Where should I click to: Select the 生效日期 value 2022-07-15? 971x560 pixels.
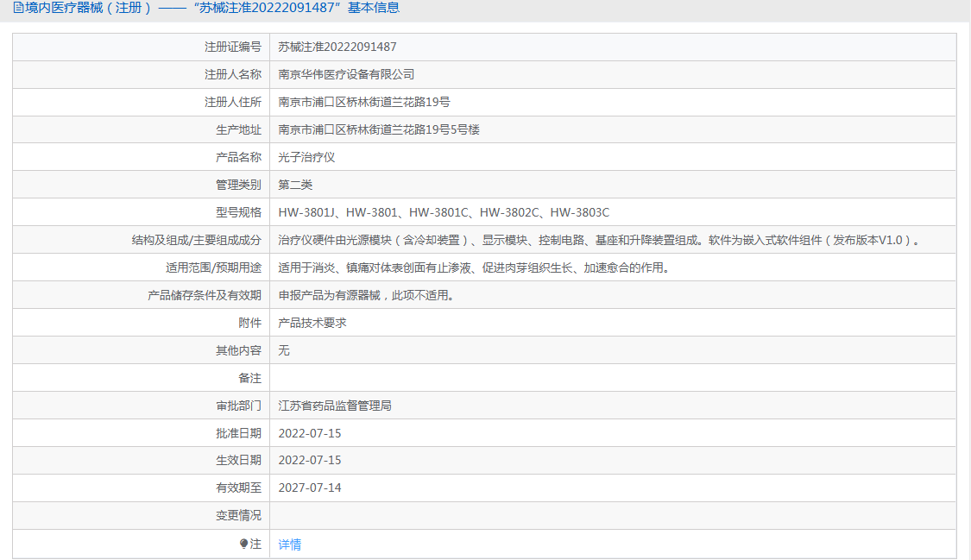pyautogui.click(x=310, y=461)
